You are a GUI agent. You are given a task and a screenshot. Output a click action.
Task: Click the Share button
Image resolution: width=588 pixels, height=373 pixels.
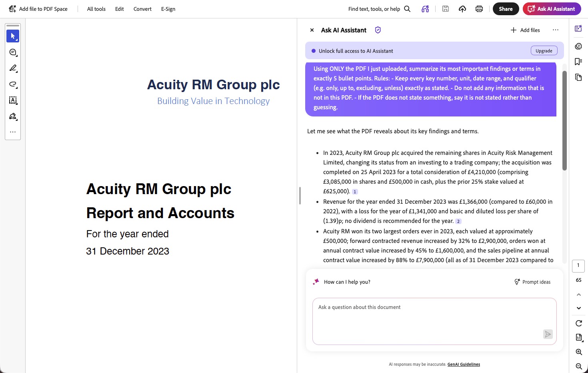[506, 9]
